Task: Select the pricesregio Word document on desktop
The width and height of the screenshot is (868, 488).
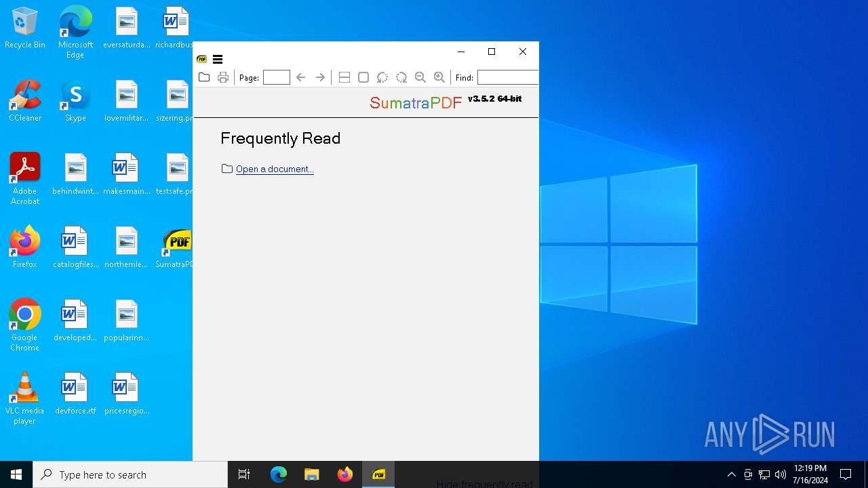Action: click(x=126, y=394)
